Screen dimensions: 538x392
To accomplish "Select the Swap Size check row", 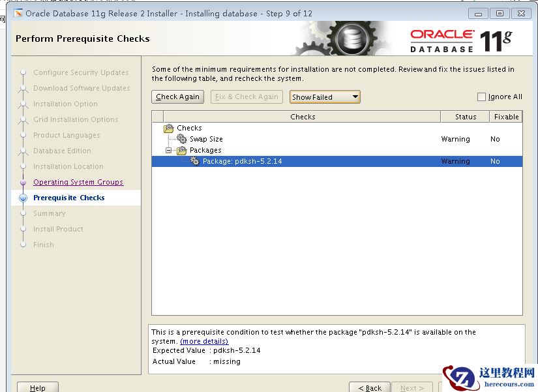I will pos(337,139).
